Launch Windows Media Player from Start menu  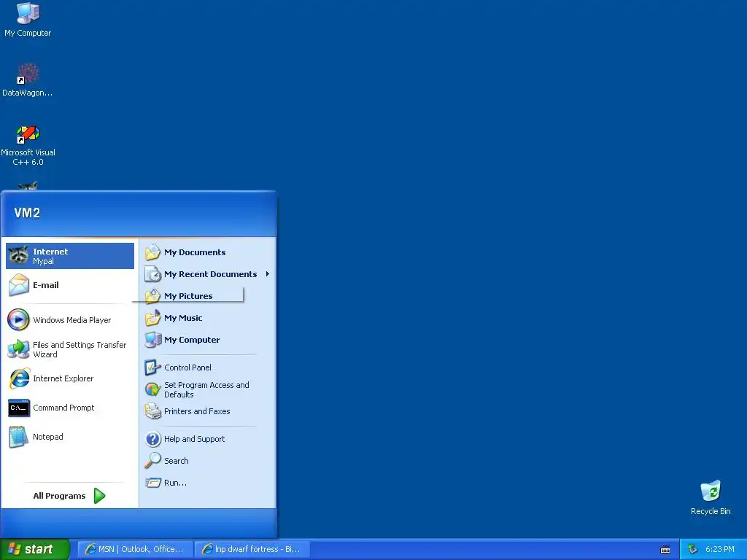click(x=70, y=320)
